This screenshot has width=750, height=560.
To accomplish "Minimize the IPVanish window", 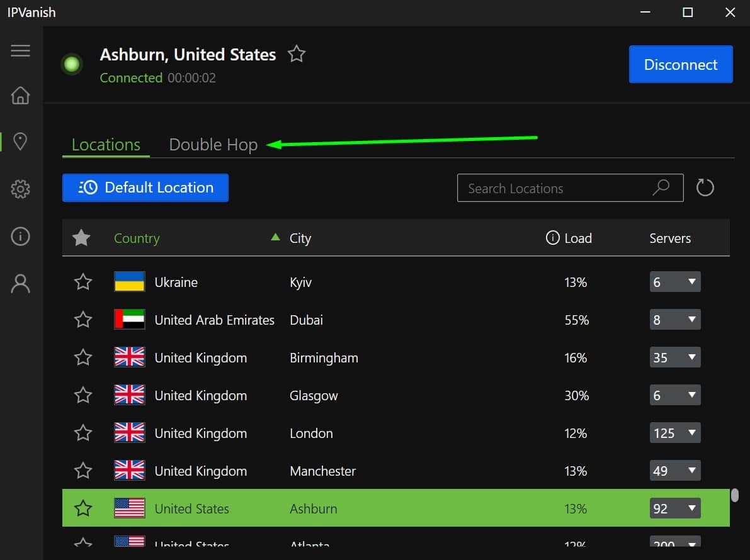I will (x=645, y=12).
